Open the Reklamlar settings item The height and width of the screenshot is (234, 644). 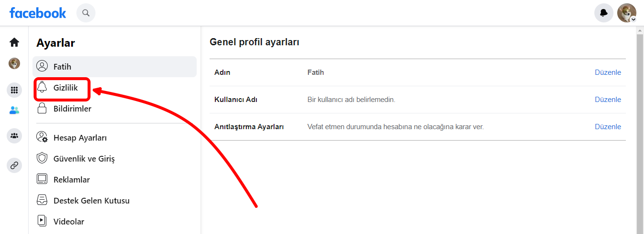pos(115,180)
